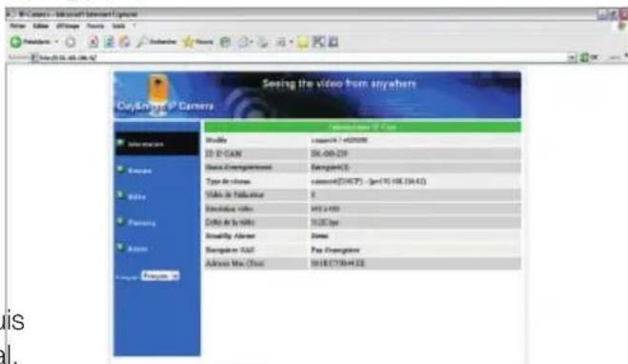The width and height of the screenshot is (628, 364).
Task: Open the Favoris star toolbar button
Action: (x=198, y=42)
